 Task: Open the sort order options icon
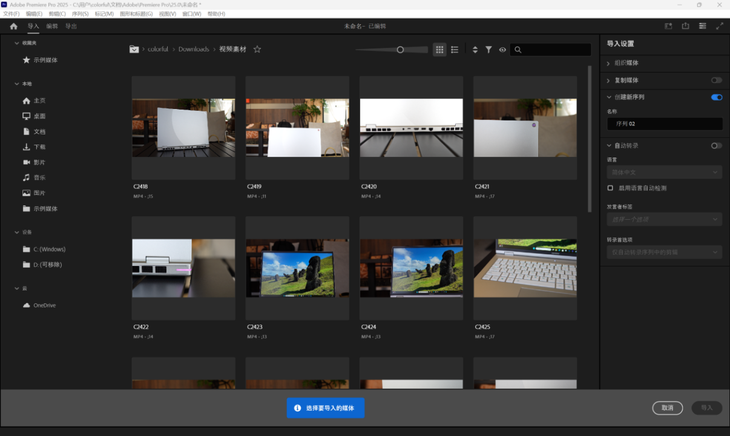click(475, 49)
